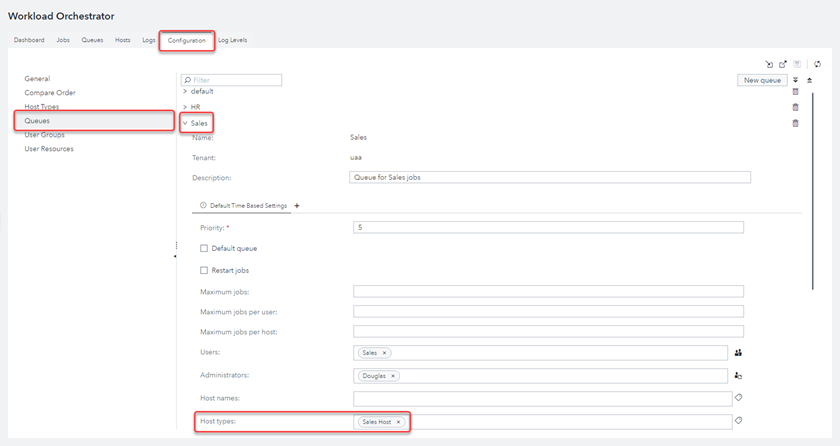The height and width of the screenshot is (446, 840).
Task: Expand the default queue entry
Action: [185, 91]
